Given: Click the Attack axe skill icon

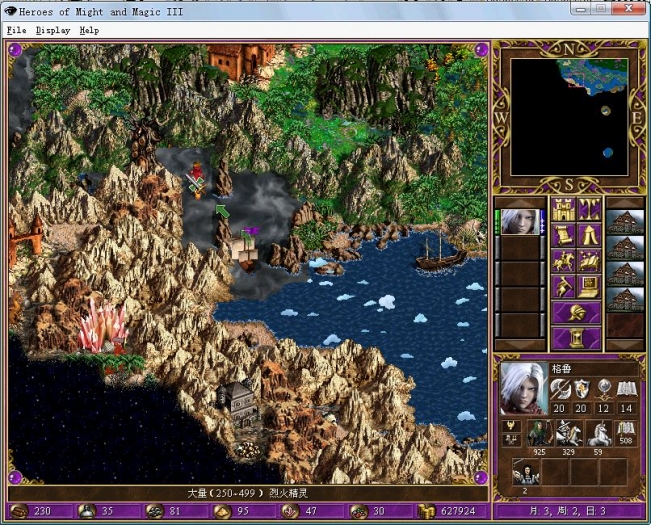Looking at the screenshot, I should [x=560, y=389].
